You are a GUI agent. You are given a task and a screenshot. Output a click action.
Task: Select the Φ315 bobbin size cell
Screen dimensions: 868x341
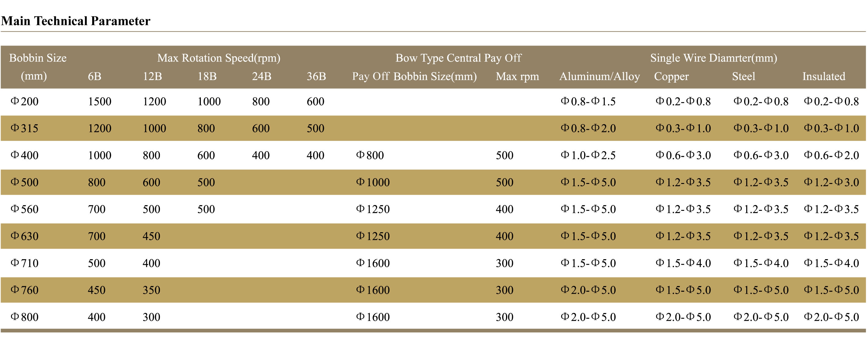[25, 129]
